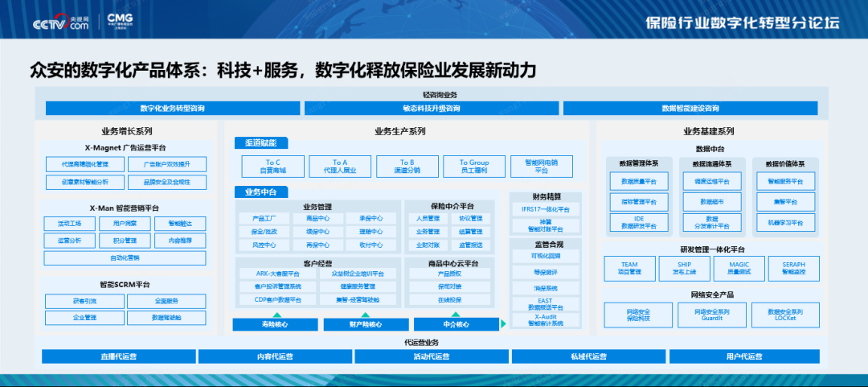Select the 品牌安全及合规性 box

166,182
